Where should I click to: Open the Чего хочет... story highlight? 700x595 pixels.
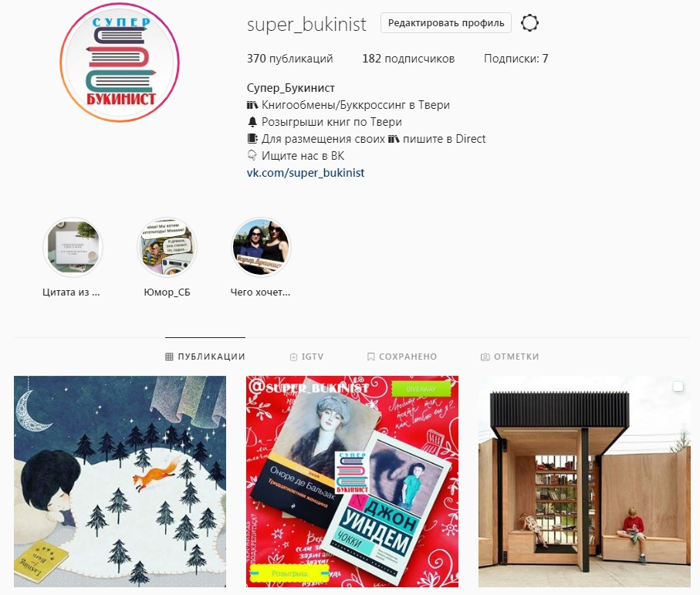pos(261,247)
